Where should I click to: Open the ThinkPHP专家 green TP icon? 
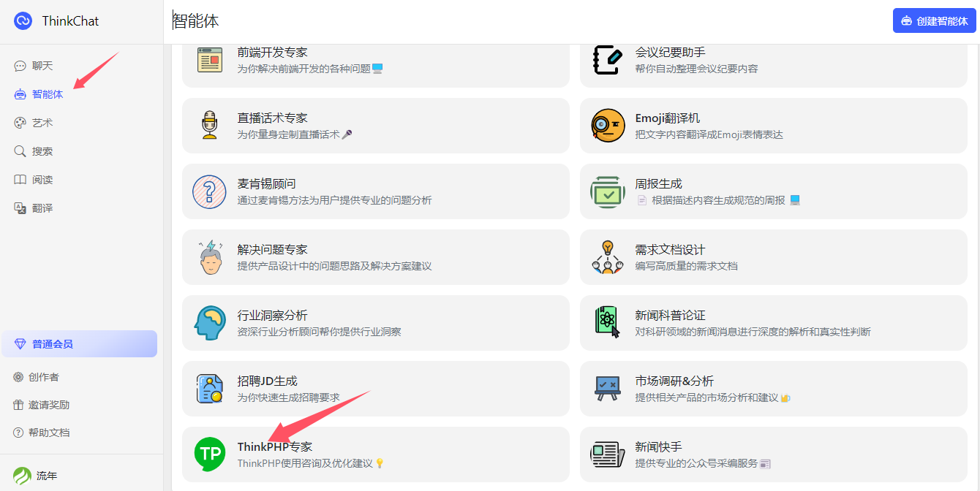coord(210,454)
